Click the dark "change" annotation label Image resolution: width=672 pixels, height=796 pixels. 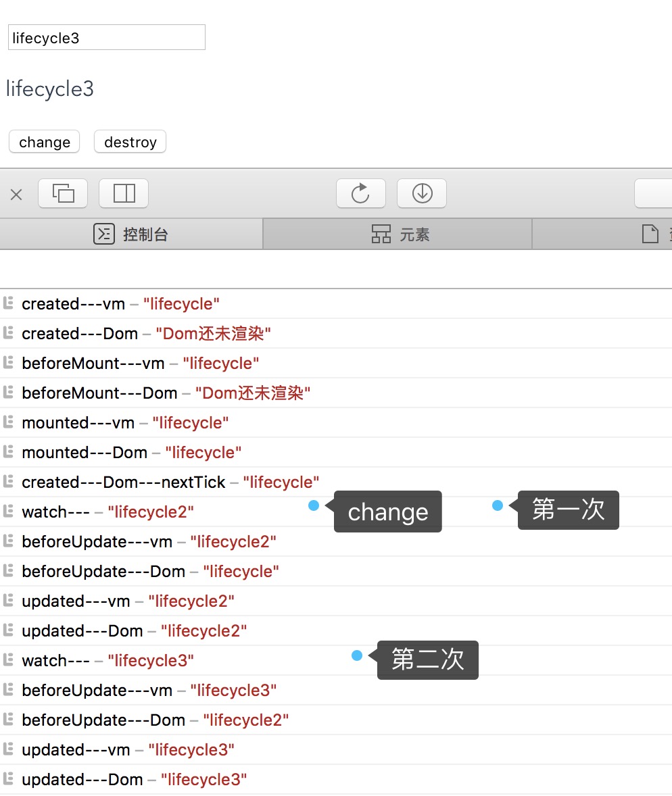[x=387, y=512]
